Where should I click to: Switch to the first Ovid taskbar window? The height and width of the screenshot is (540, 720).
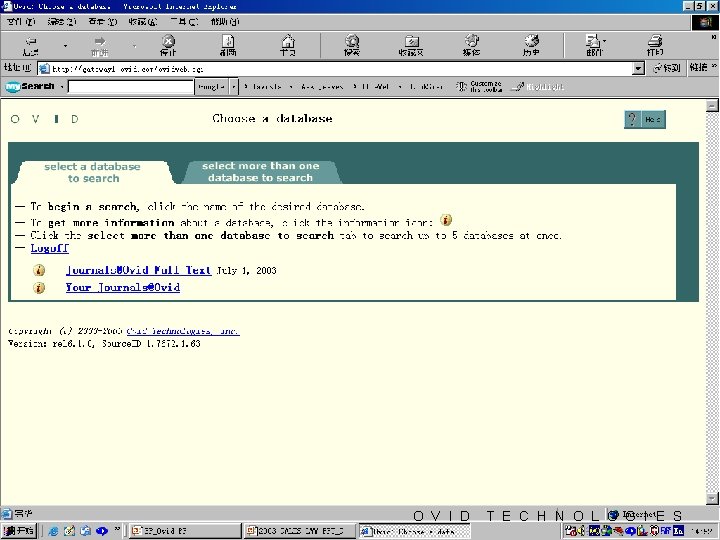pos(185,531)
